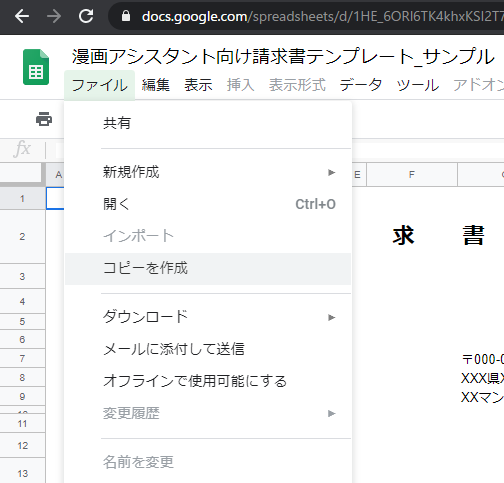
Task: Click the spreadsheet title text
Action: coord(283,56)
